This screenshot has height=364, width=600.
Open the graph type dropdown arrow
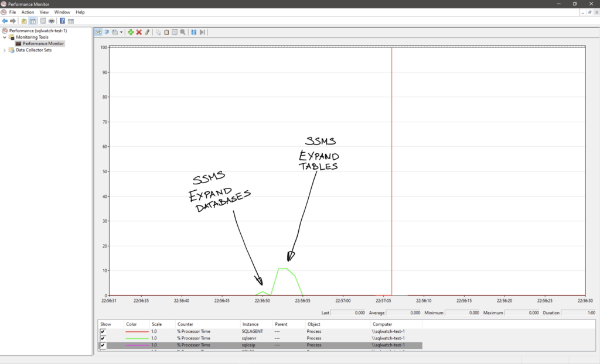[x=121, y=32]
